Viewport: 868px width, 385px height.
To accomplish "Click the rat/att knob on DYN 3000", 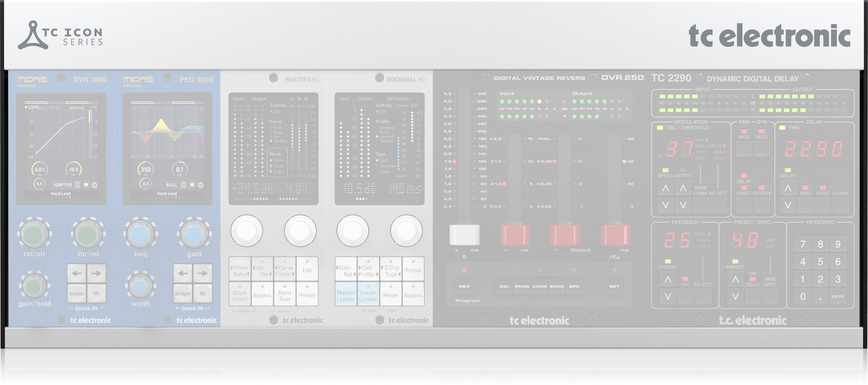I will coord(34,234).
